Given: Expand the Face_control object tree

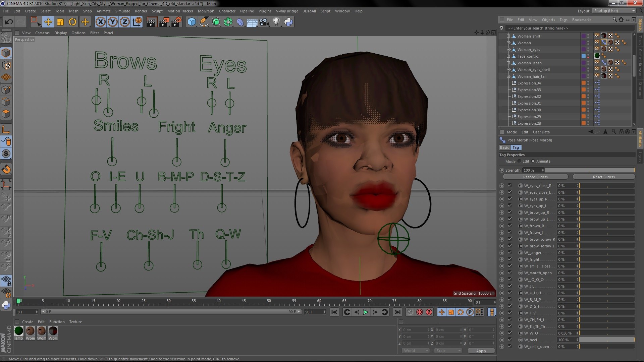Looking at the screenshot, I should coord(508,56).
